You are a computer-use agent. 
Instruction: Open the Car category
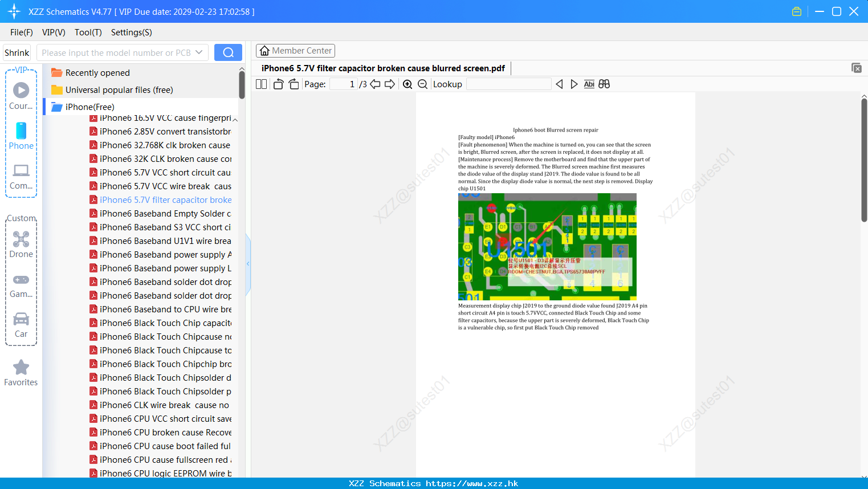[21, 325]
